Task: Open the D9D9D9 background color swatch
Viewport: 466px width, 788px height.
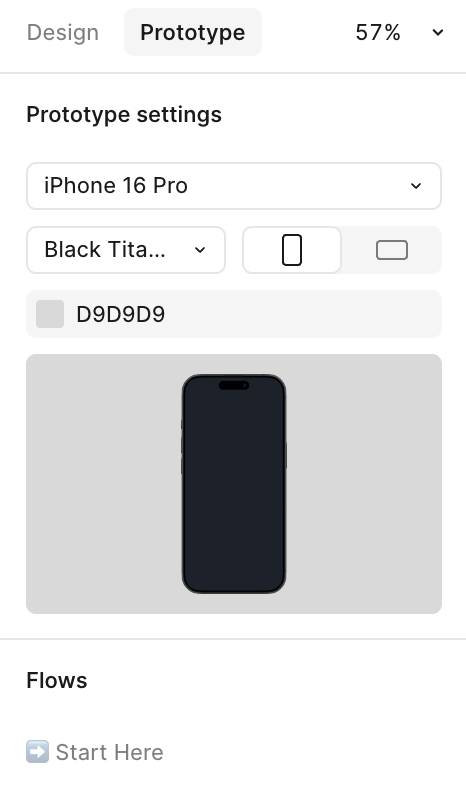Action: point(50,314)
